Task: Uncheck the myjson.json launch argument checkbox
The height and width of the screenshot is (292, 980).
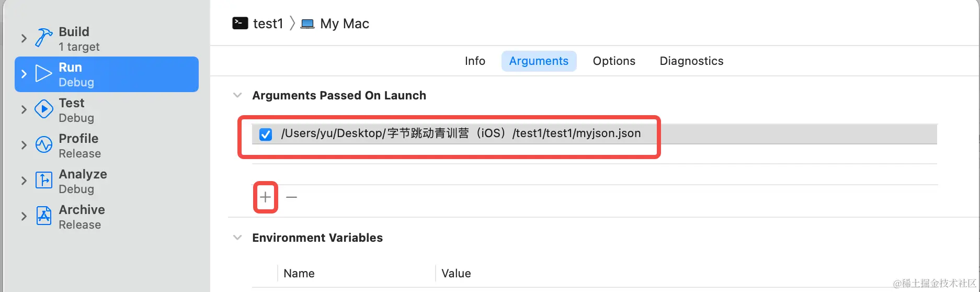Action: pos(266,134)
